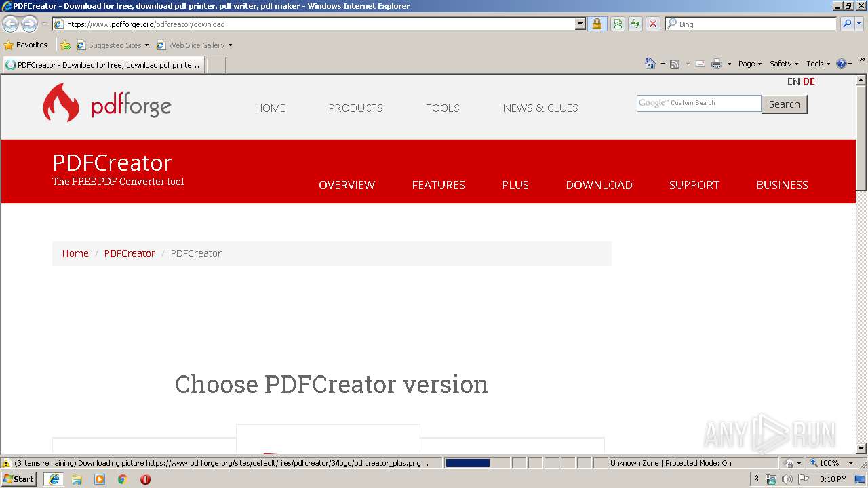Click the Read Mail envelope icon
Screen dimensions: 868x488
coord(701,64)
